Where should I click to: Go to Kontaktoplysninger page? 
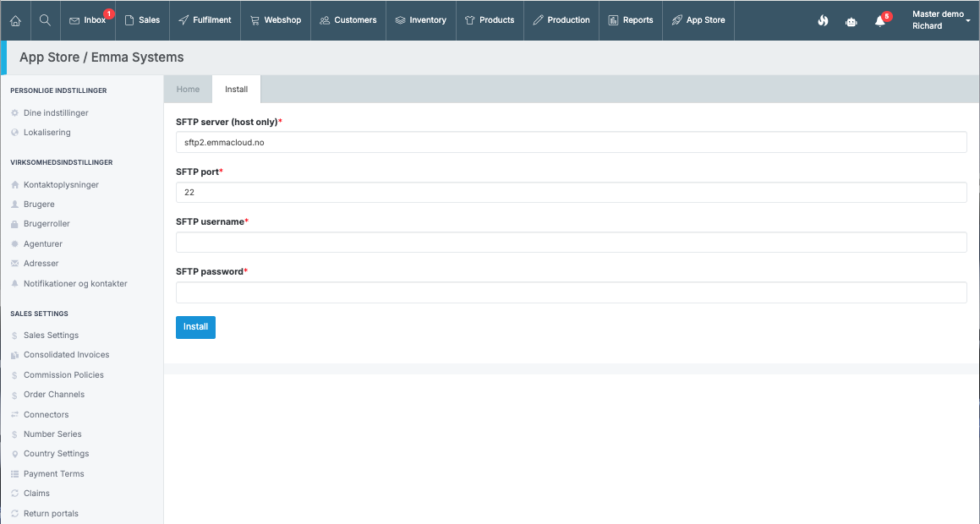(61, 185)
